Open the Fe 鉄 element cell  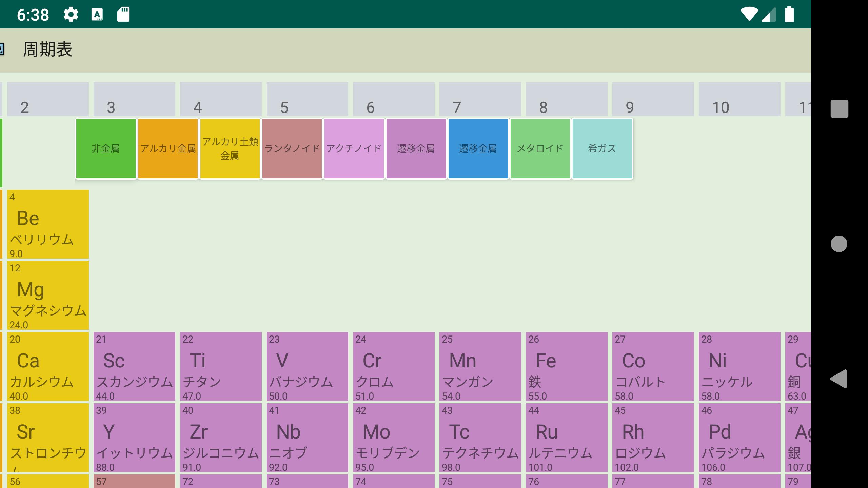click(567, 366)
